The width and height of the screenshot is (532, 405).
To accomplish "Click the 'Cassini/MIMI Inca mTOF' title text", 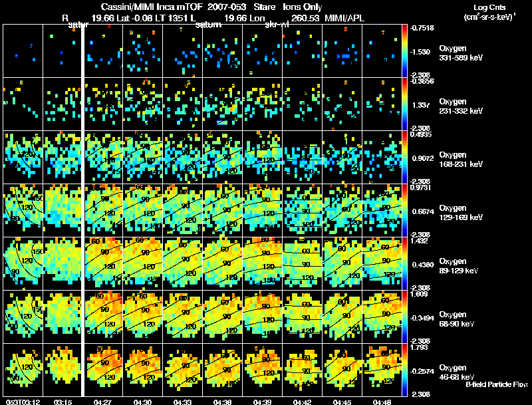I will click(x=152, y=7).
